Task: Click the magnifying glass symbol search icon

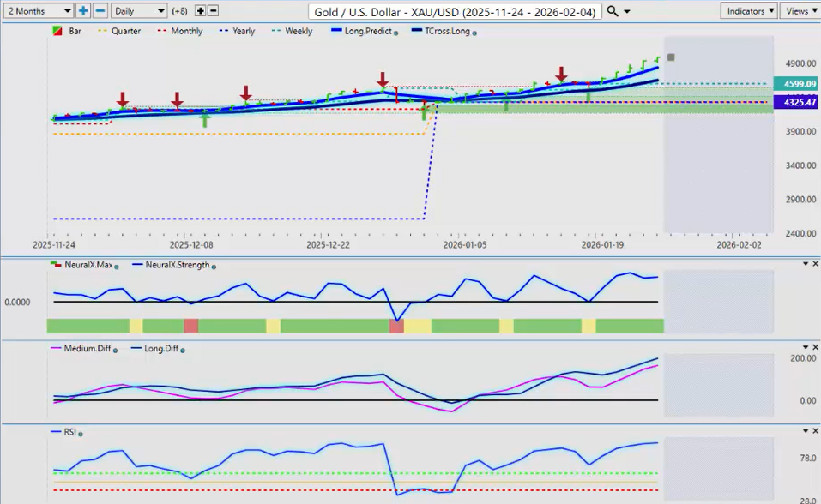Action: click(612, 11)
